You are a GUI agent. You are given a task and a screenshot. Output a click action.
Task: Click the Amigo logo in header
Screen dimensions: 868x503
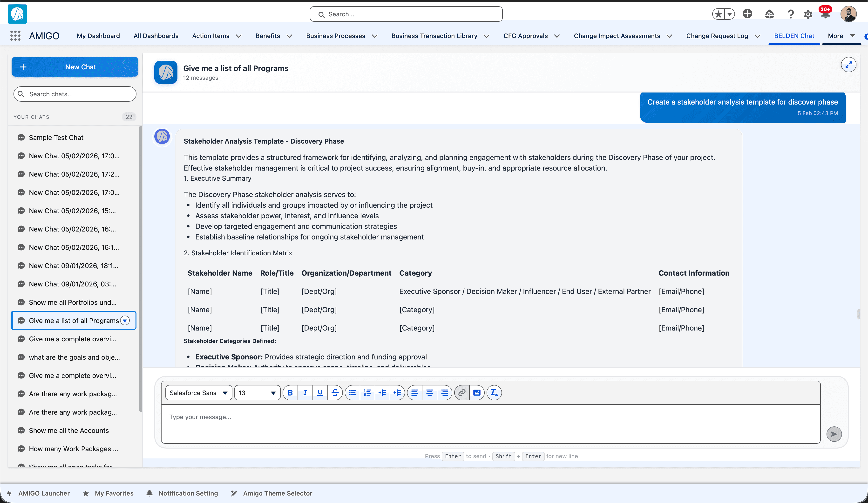[x=17, y=14]
